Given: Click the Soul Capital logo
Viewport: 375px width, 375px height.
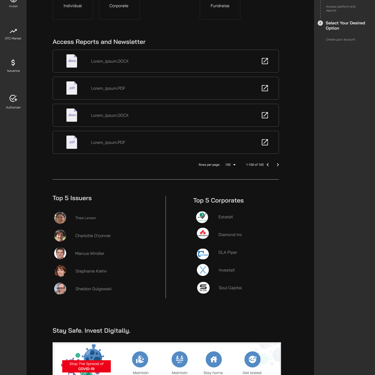Looking at the screenshot, I should coord(203,288).
